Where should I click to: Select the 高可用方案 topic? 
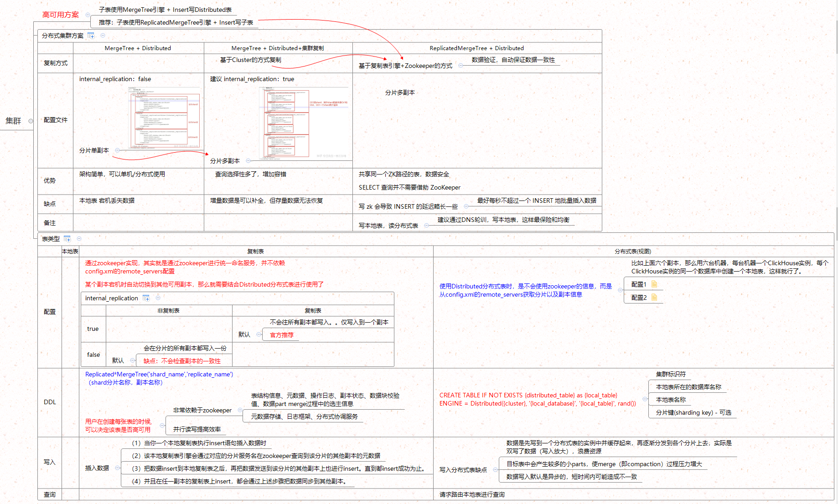click(x=61, y=15)
